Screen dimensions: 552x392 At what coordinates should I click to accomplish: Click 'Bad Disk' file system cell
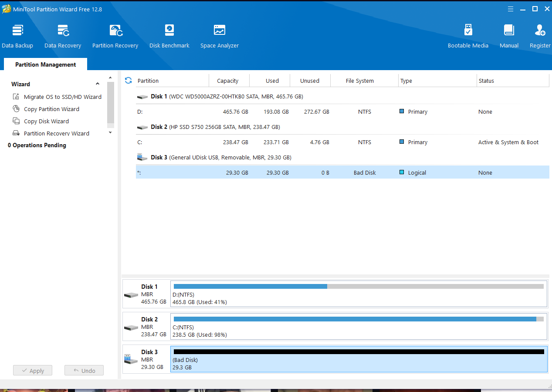[x=365, y=172]
